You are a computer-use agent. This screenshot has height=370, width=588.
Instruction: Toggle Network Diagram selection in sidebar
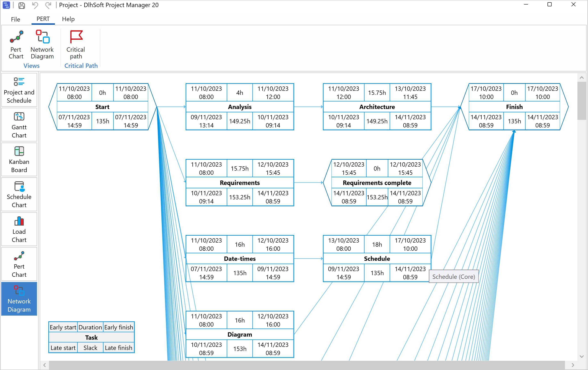point(19,299)
